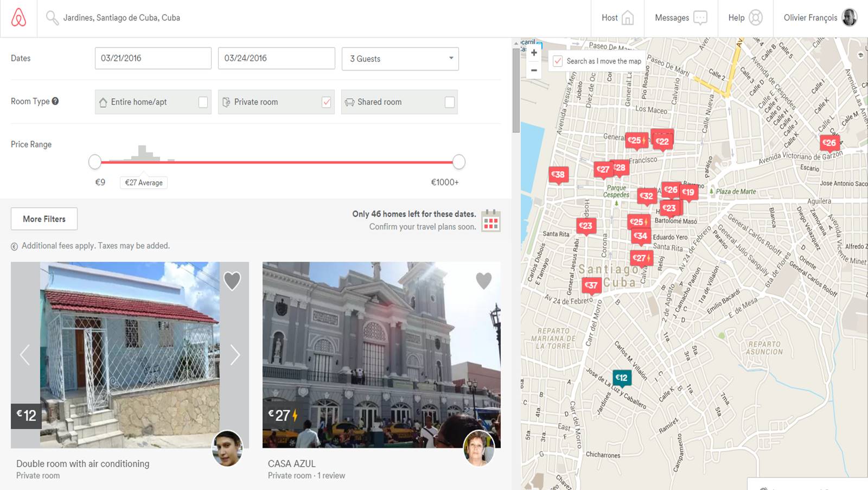Open Messages in the header

681,18
